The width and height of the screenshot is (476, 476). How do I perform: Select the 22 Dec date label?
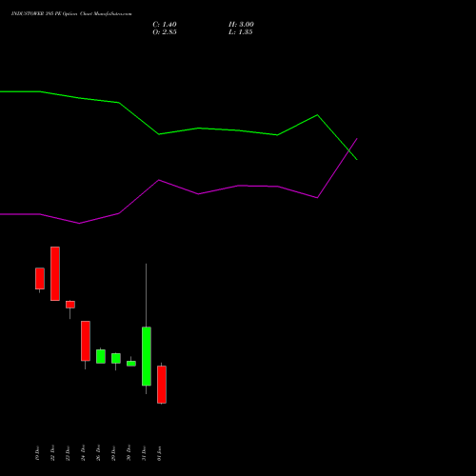tap(52, 453)
